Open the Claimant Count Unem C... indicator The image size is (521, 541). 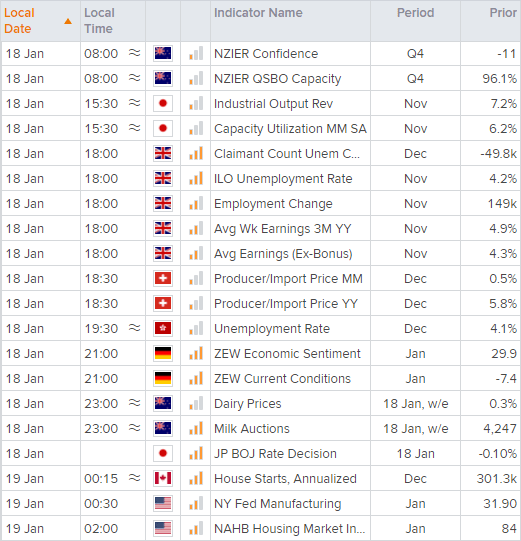[x=287, y=154]
